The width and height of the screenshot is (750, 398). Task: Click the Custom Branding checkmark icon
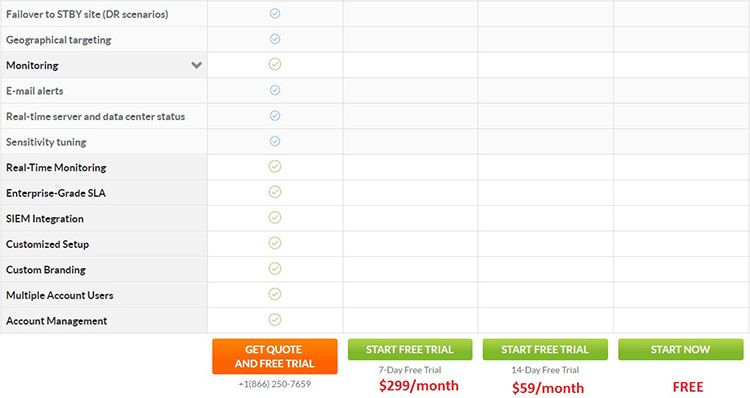click(275, 269)
